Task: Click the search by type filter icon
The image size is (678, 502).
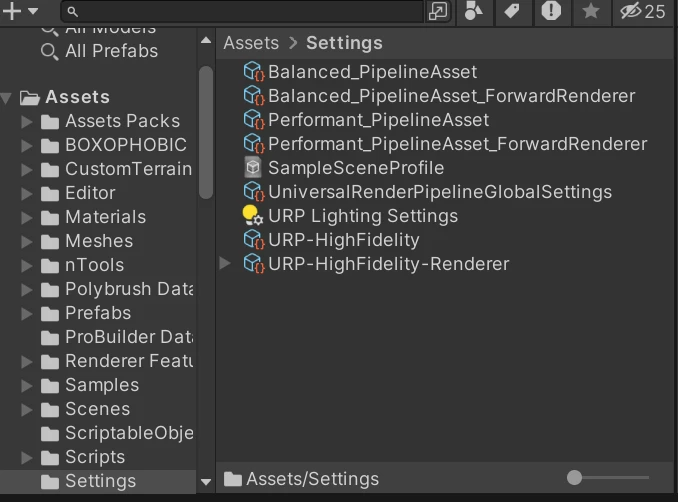Action: pyautogui.click(x=474, y=11)
